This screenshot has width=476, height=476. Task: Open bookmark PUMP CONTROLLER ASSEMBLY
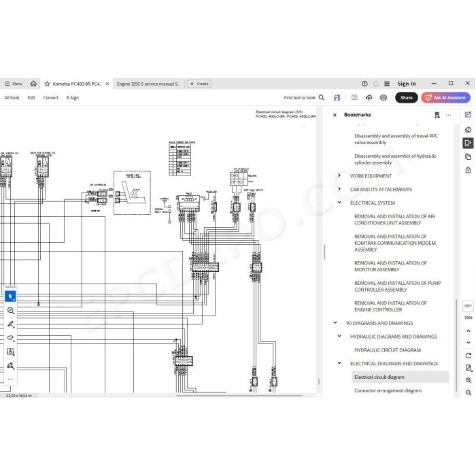(x=397, y=286)
